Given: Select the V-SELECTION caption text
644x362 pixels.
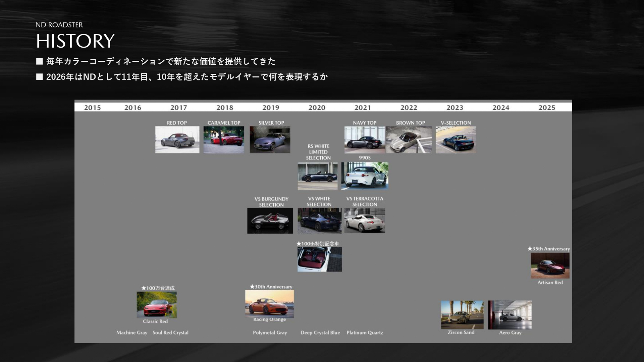Looking at the screenshot, I should (x=456, y=123).
